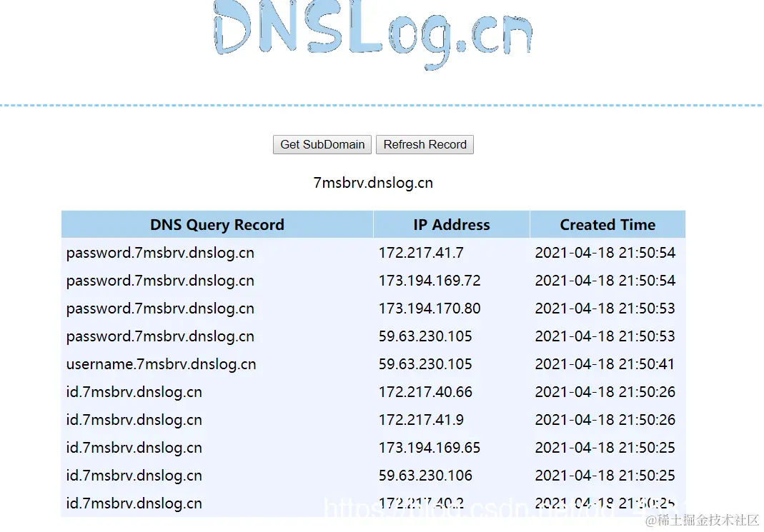
Task: Select the time 2021-04-18 21:50:41
Action: point(605,364)
